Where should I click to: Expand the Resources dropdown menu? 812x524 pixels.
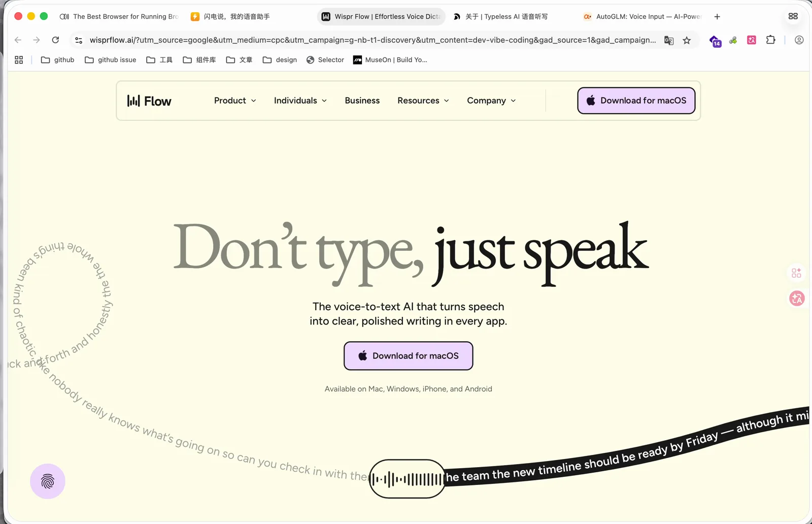tap(423, 101)
